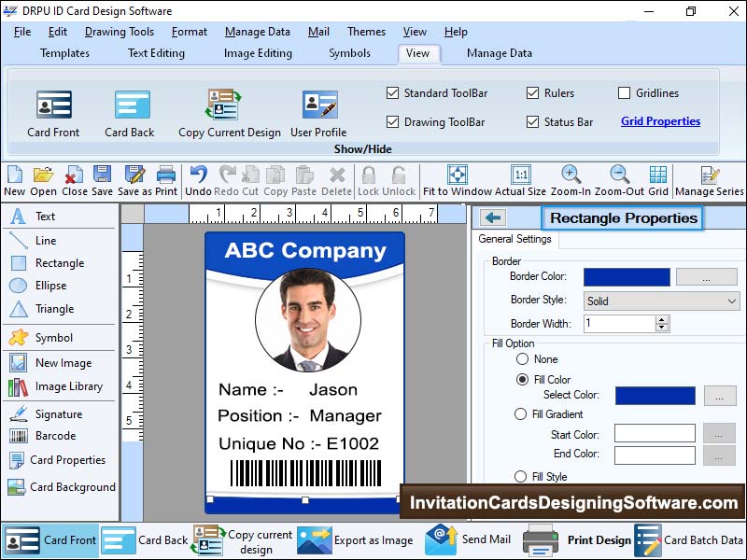Image resolution: width=747 pixels, height=560 pixels.
Task: Enable the Gridlines checkbox
Action: pos(625,93)
